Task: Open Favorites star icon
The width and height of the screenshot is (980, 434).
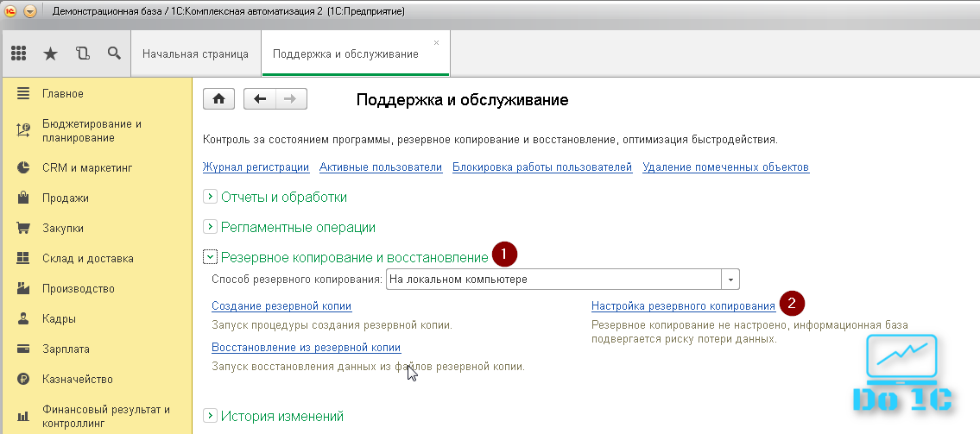Action: tap(51, 53)
